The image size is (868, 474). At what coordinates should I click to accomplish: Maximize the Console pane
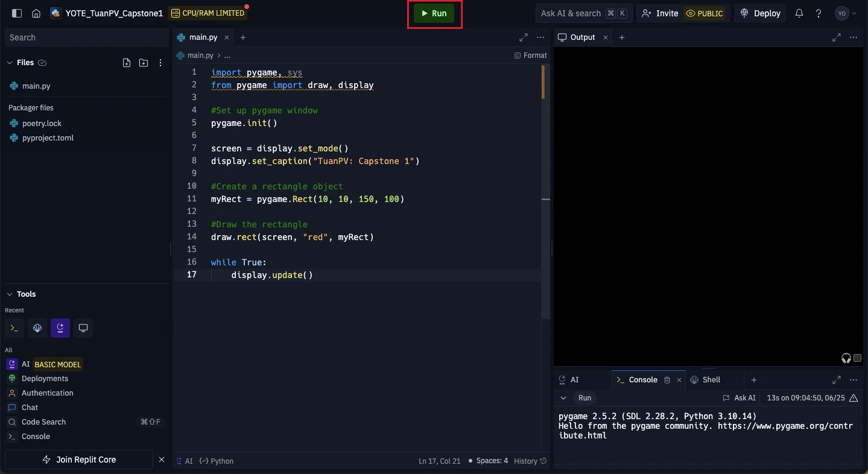click(x=837, y=380)
